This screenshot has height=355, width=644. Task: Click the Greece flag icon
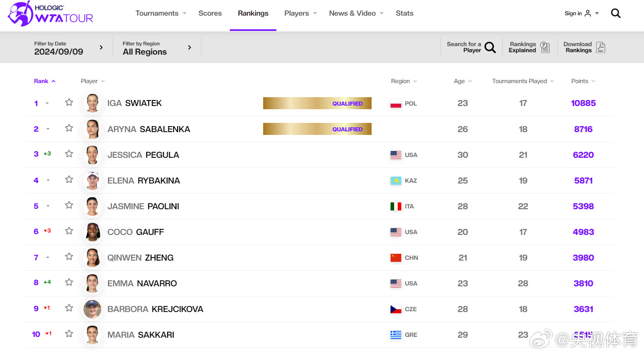click(x=396, y=335)
